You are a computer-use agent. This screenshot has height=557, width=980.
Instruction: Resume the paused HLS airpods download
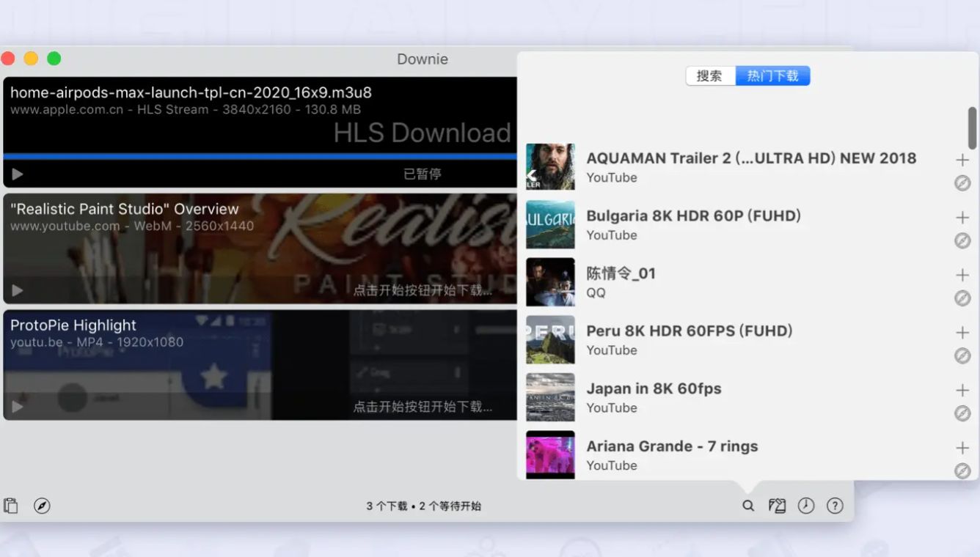pos(18,174)
